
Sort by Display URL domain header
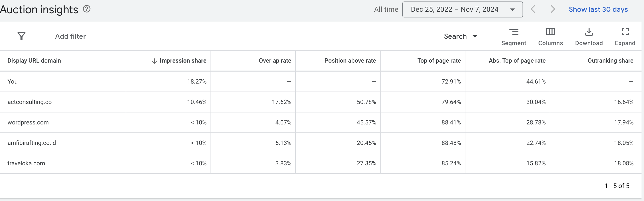pyautogui.click(x=34, y=61)
